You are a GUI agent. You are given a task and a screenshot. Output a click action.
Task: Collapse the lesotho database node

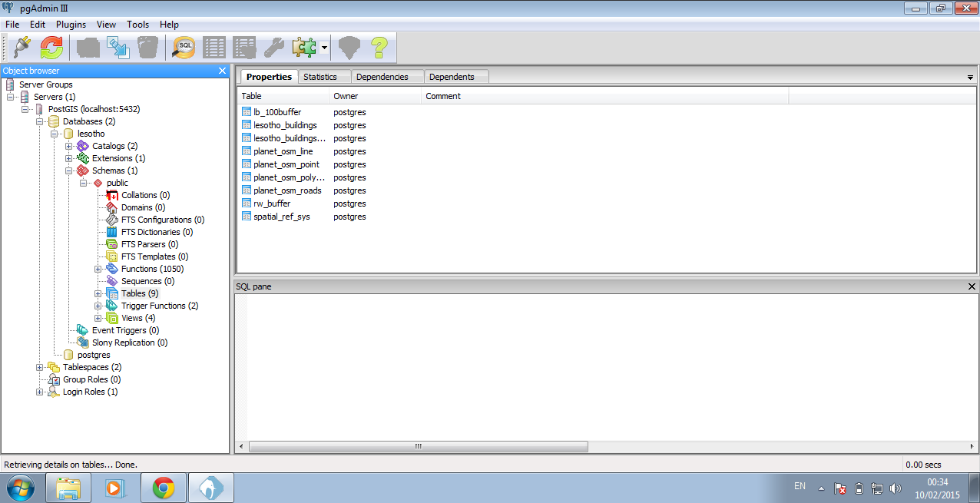(x=55, y=134)
